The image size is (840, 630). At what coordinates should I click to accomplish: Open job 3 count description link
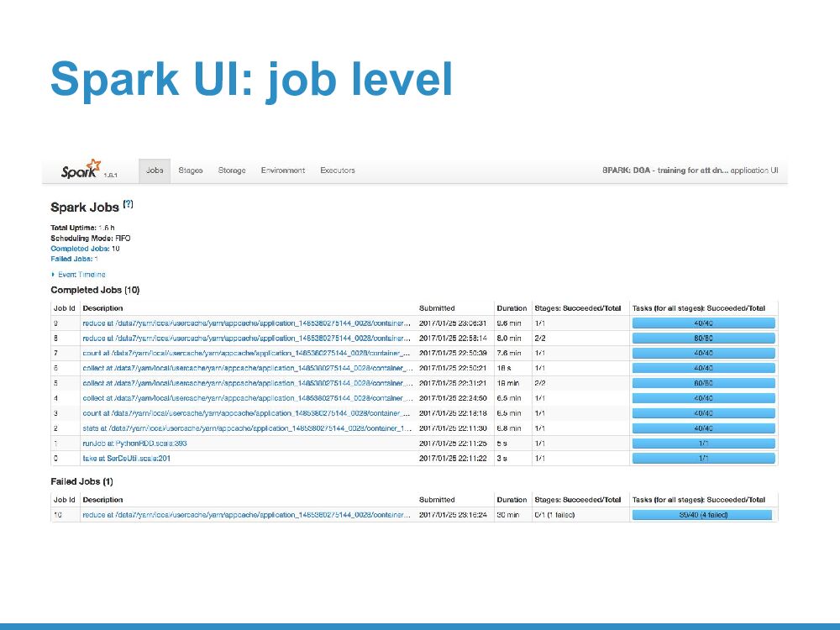tap(246, 413)
